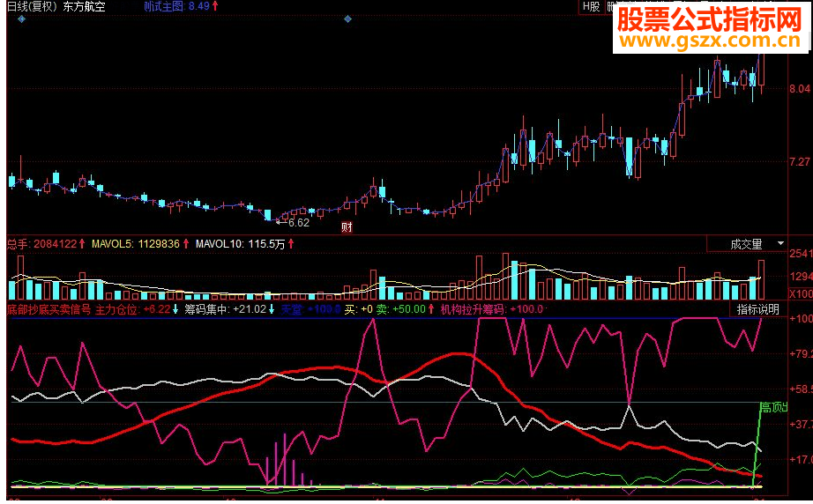Image resolution: width=813 pixels, height=504 pixels.
Task: Click the red arrow beside 总手 value
Action: [x=82, y=243]
